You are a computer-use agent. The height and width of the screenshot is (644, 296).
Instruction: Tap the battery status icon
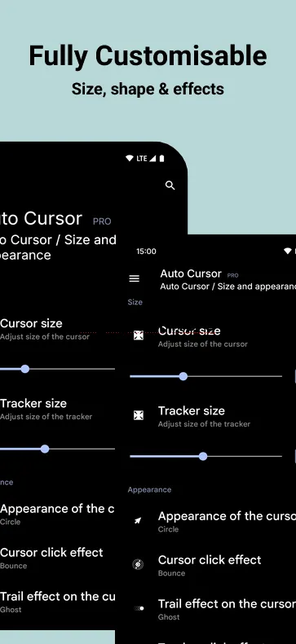coord(161,159)
